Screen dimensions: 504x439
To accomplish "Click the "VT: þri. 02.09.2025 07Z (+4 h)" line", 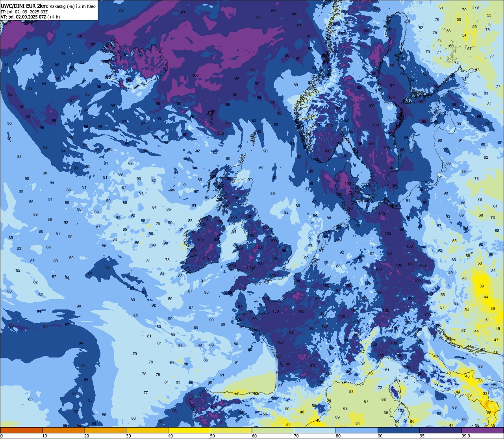I will (30, 17).
